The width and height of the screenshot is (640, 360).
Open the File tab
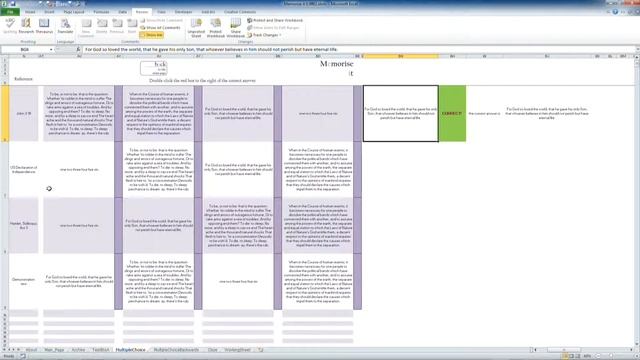pyautogui.click(x=10, y=12)
